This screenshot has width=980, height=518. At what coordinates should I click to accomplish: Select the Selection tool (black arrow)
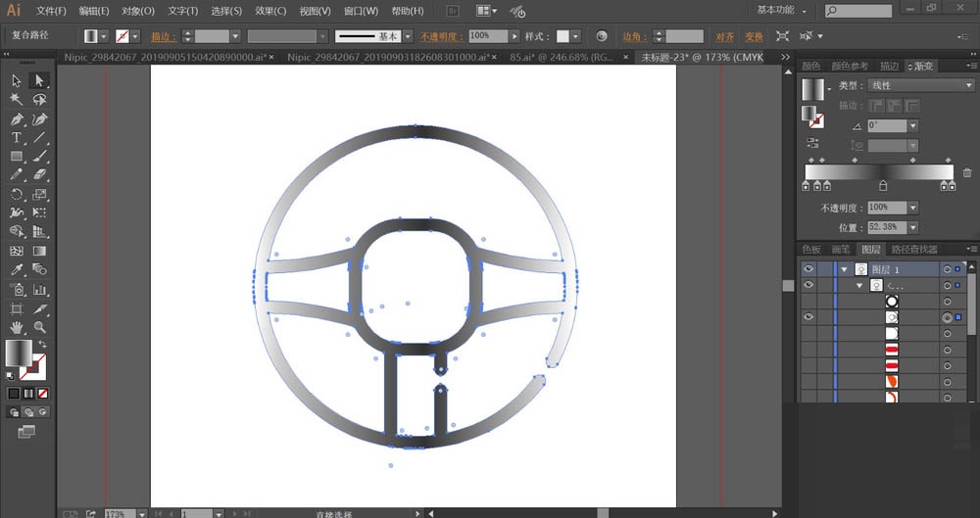point(17,80)
